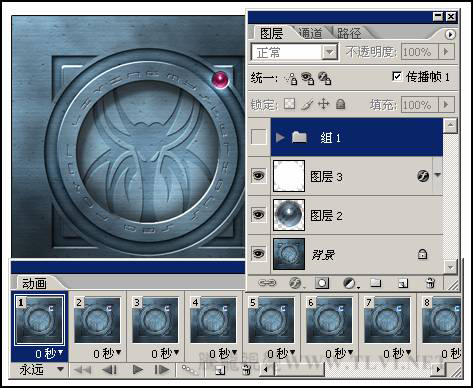Select animation frame 4 thumbnail

213,320
